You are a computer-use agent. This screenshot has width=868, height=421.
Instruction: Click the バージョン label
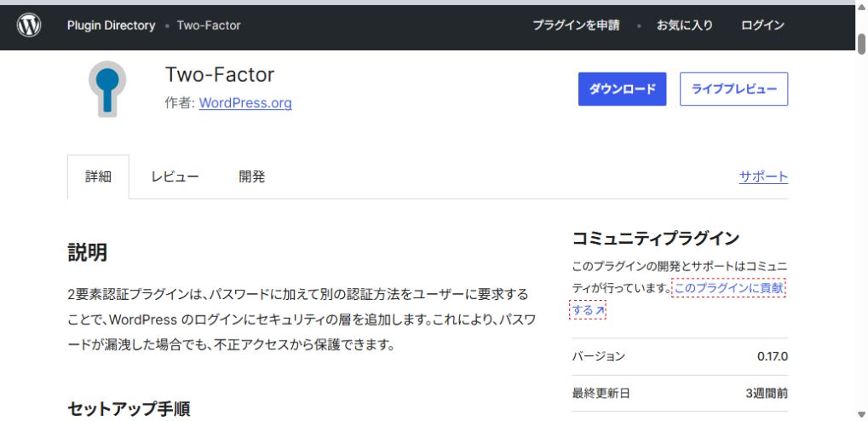pyautogui.click(x=599, y=356)
